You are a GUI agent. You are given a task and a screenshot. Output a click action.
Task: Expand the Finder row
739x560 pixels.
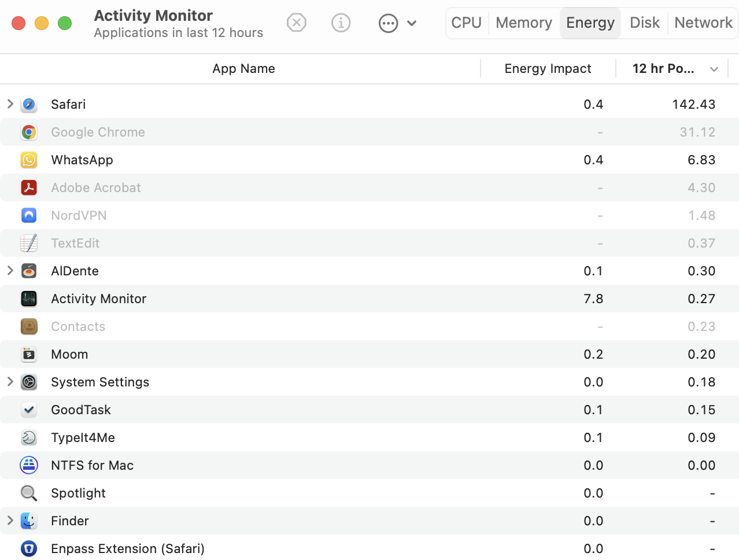pyautogui.click(x=10, y=521)
